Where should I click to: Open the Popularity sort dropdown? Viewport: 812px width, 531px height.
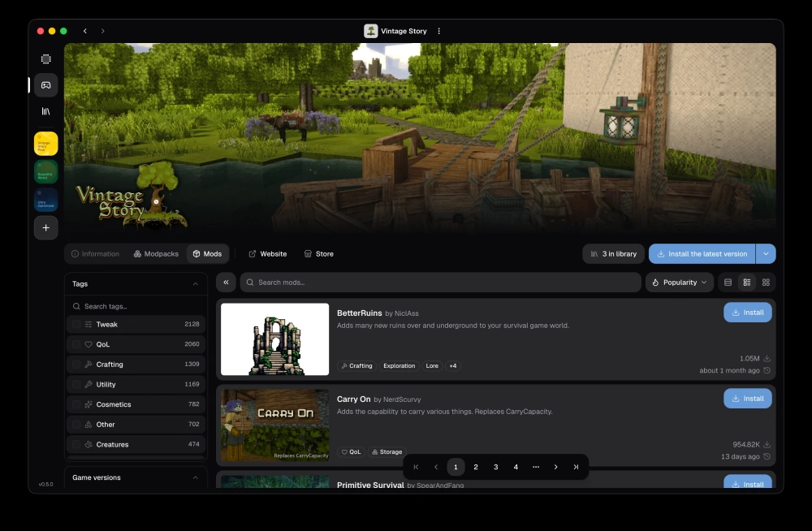pos(680,283)
